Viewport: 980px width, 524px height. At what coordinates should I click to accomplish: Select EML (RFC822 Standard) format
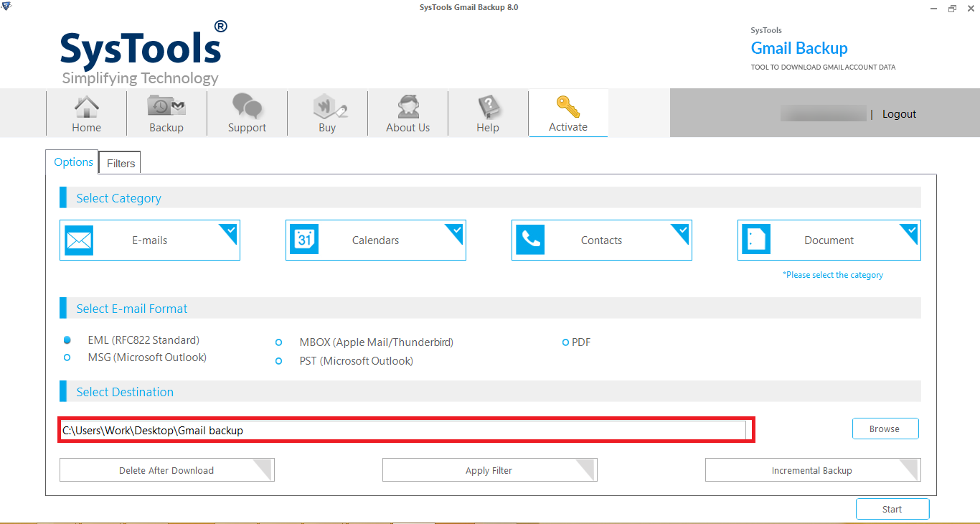click(x=67, y=340)
